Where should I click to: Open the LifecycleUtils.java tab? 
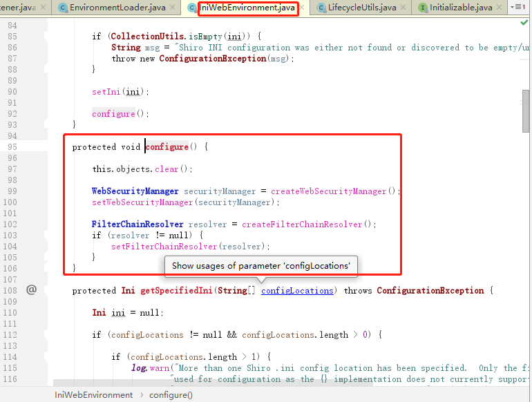(362, 7)
